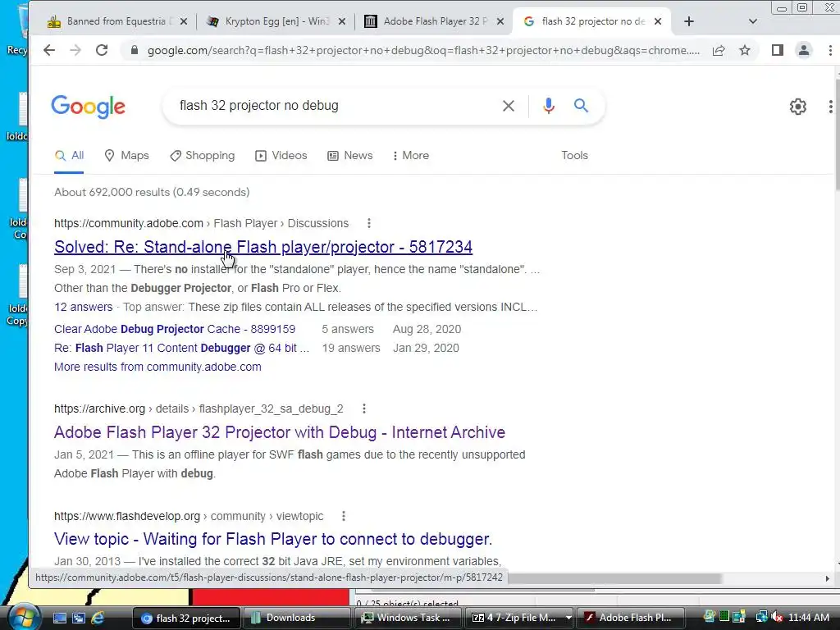Select the News search filter
Screen dimensions: 840x630
349,155
